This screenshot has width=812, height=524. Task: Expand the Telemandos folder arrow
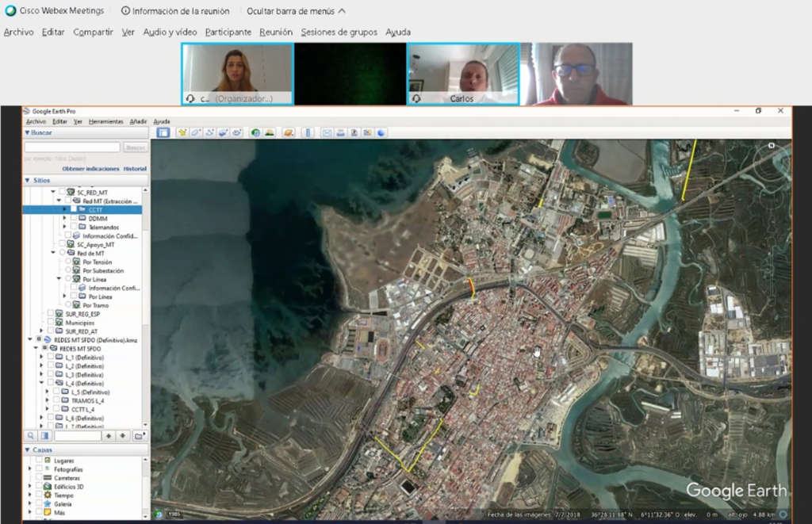[x=64, y=227]
